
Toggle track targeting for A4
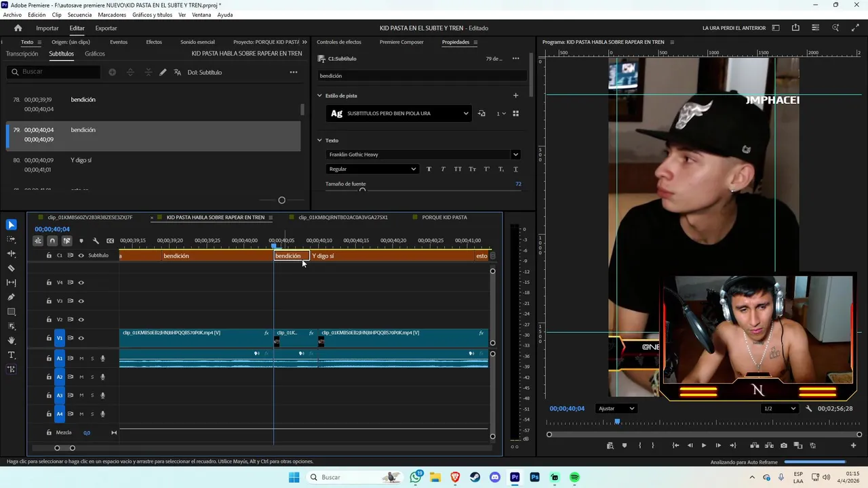click(60, 414)
